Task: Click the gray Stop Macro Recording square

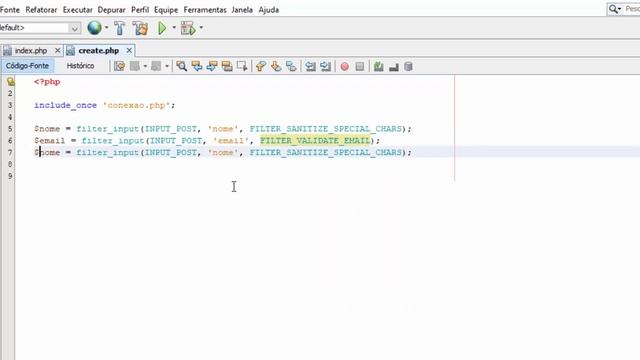Action: [x=360, y=67]
